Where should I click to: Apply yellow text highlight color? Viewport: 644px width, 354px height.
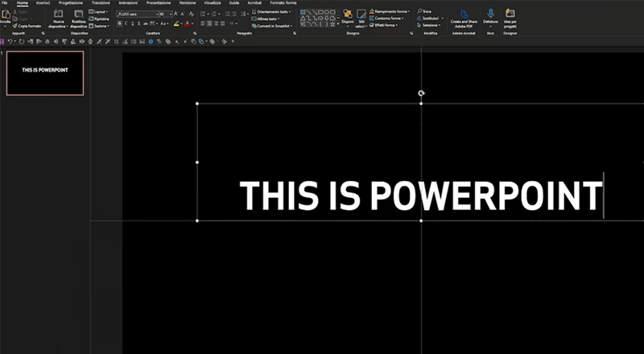(176, 23)
